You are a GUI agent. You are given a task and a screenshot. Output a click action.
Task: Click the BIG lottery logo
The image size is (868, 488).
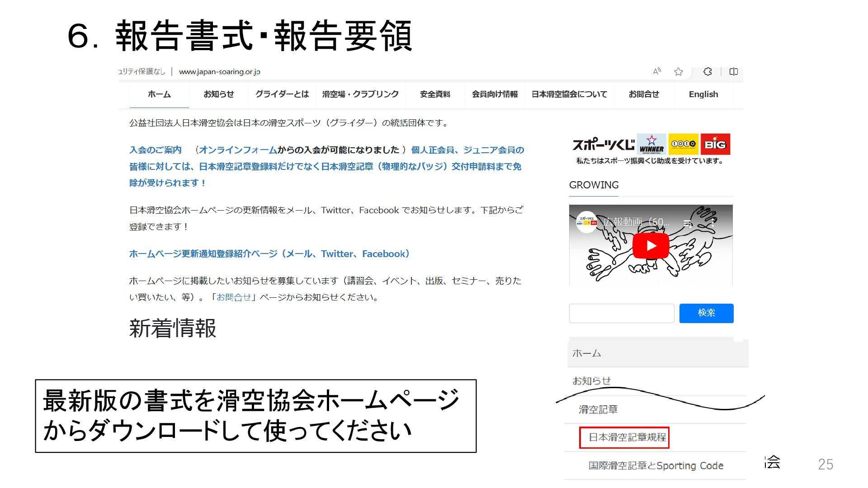tap(715, 144)
